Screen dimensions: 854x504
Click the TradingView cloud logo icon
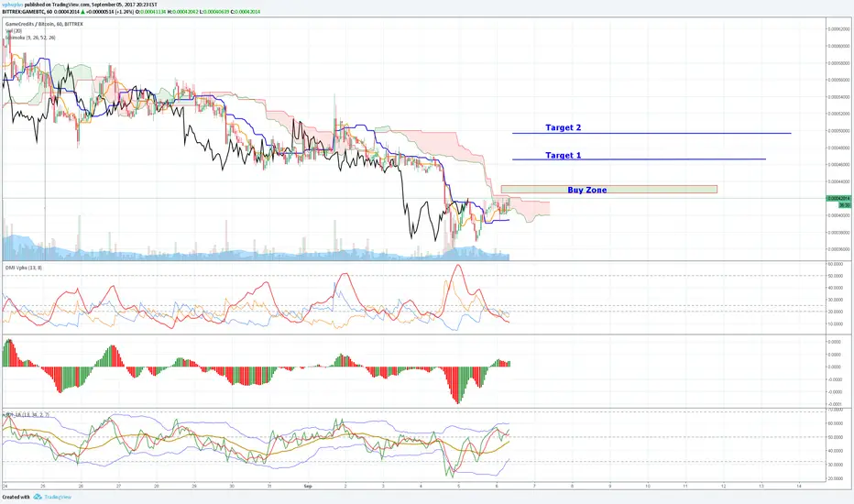38,497
